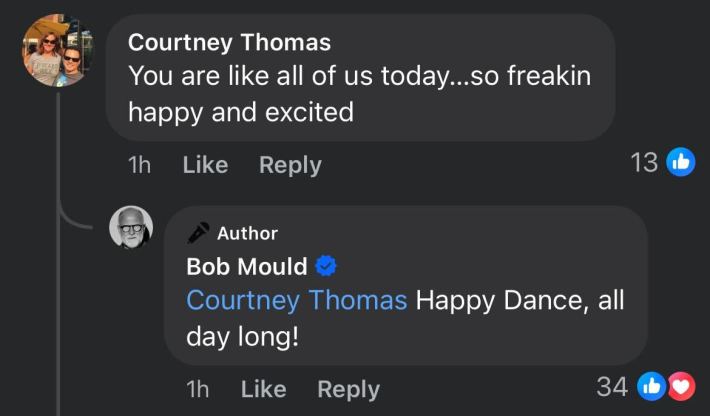
Task: Reply to Bob Mould's comment
Action: pos(348,389)
